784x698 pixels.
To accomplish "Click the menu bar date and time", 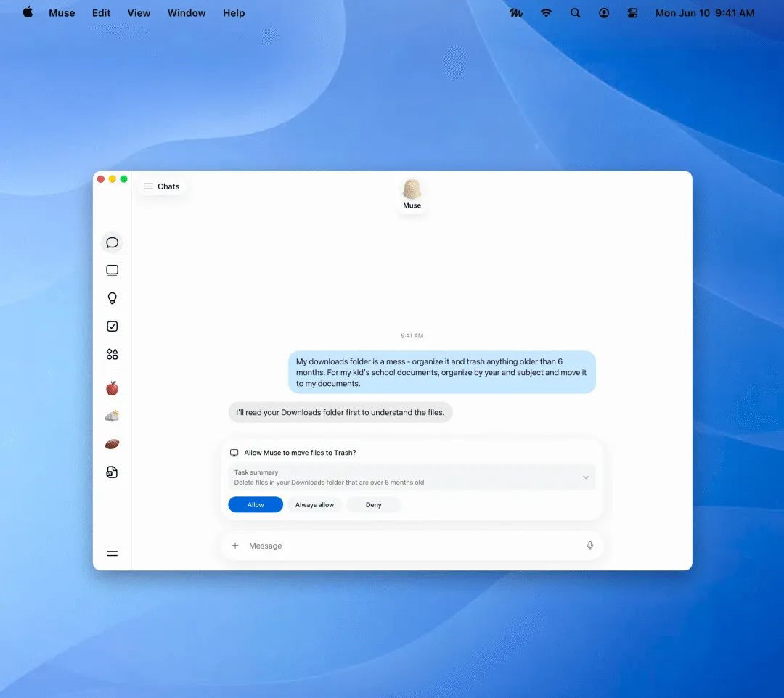I will [704, 13].
